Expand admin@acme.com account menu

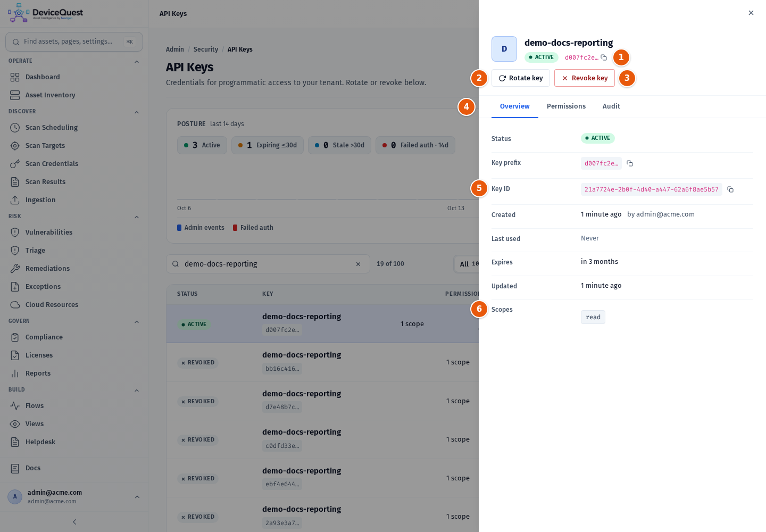pos(74,497)
